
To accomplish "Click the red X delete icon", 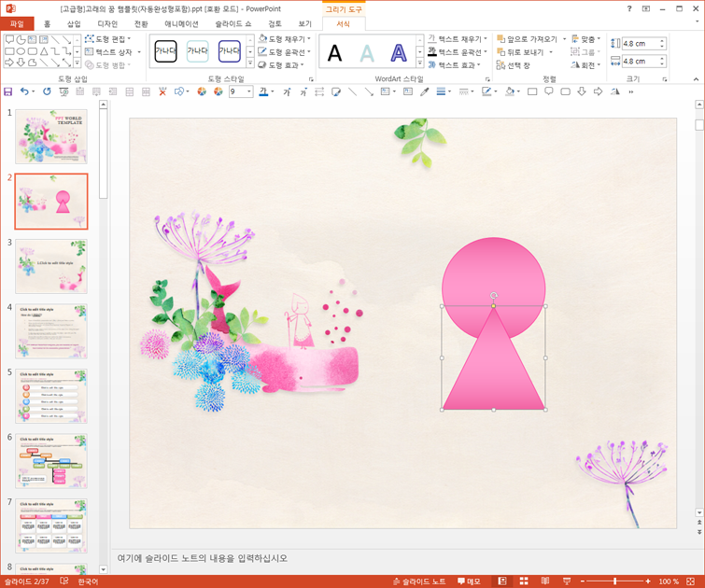I will coord(162,91).
